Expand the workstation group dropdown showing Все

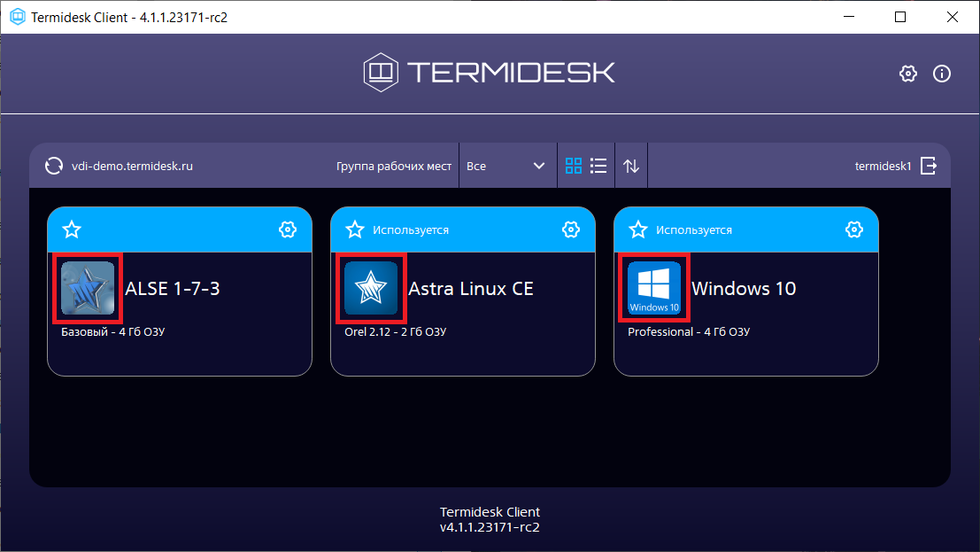(506, 166)
